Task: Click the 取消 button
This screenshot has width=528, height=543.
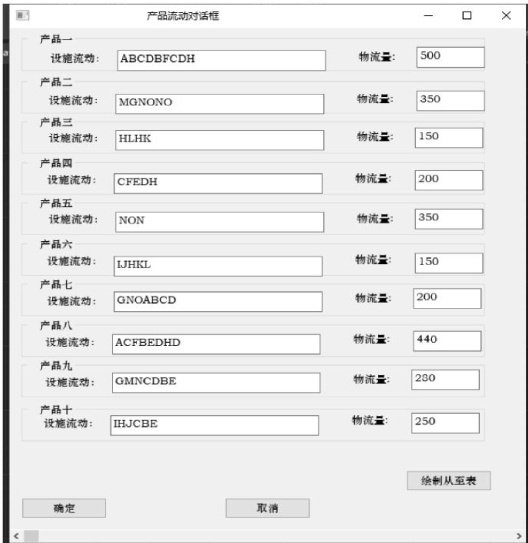Action: tap(267, 508)
